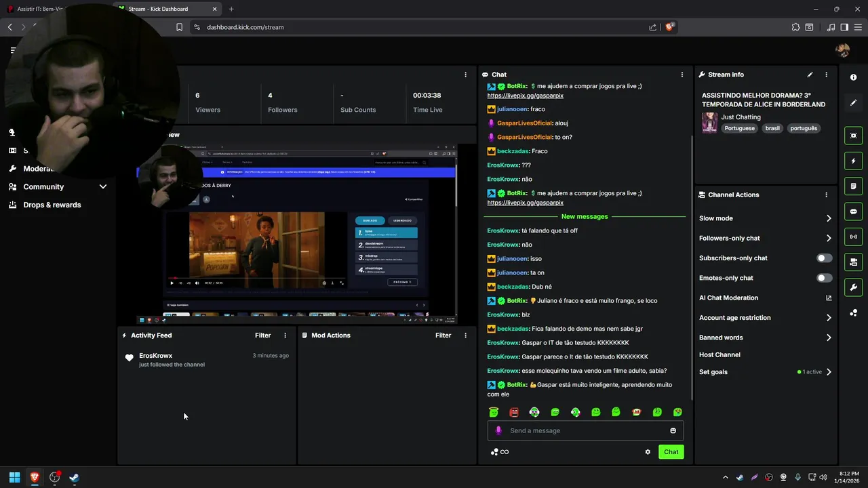The height and width of the screenshot is (488, 868).
Task: Open the Mod Actions three-dot menu
Action: 465,335
